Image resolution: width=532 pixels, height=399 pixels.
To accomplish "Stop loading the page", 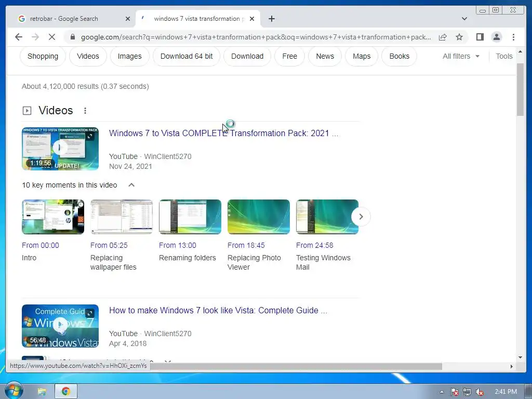I will pyautogui.click(x=52, y=37).
